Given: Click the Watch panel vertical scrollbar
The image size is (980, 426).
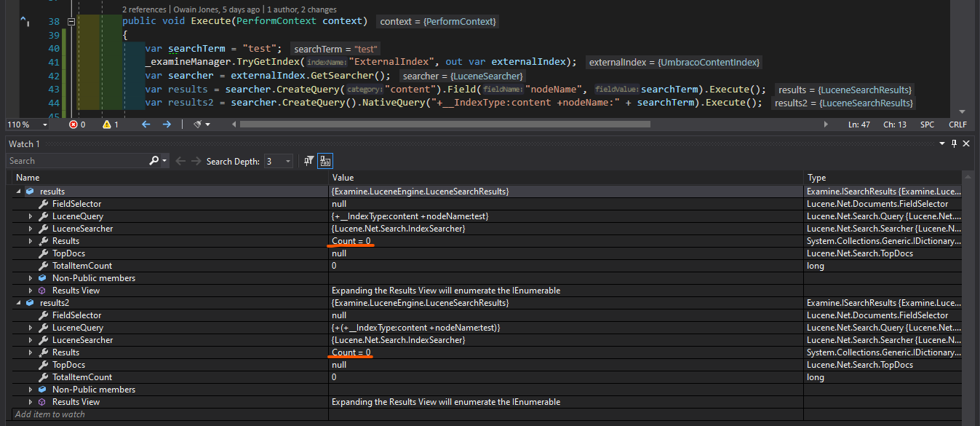Looking at the screenshot, I should tap(967, 296).
